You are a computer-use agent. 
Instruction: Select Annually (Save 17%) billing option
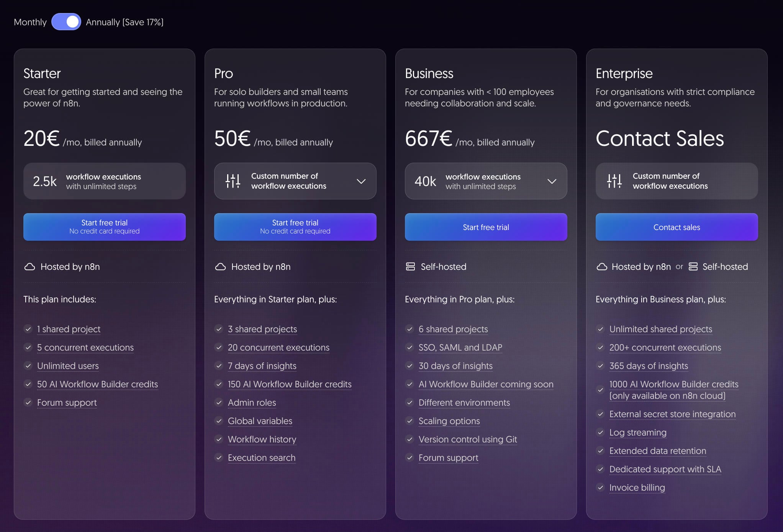coord(124,22)
